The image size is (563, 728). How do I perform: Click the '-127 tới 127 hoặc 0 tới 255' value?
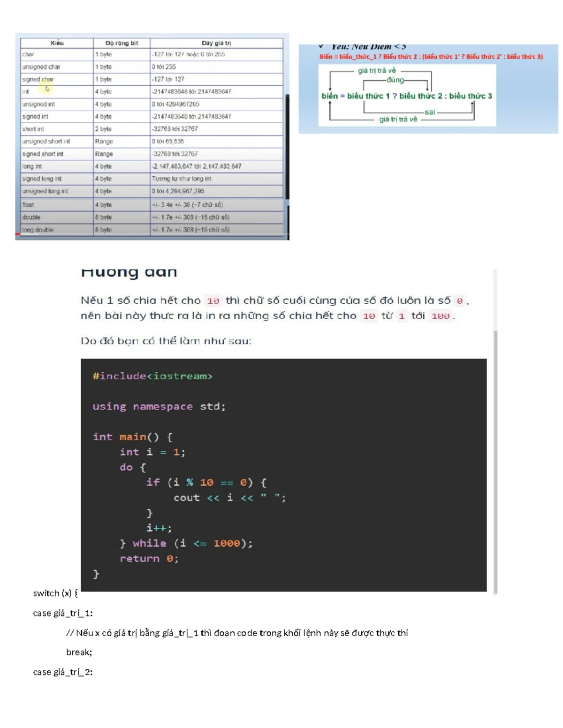tap(188, 54)
